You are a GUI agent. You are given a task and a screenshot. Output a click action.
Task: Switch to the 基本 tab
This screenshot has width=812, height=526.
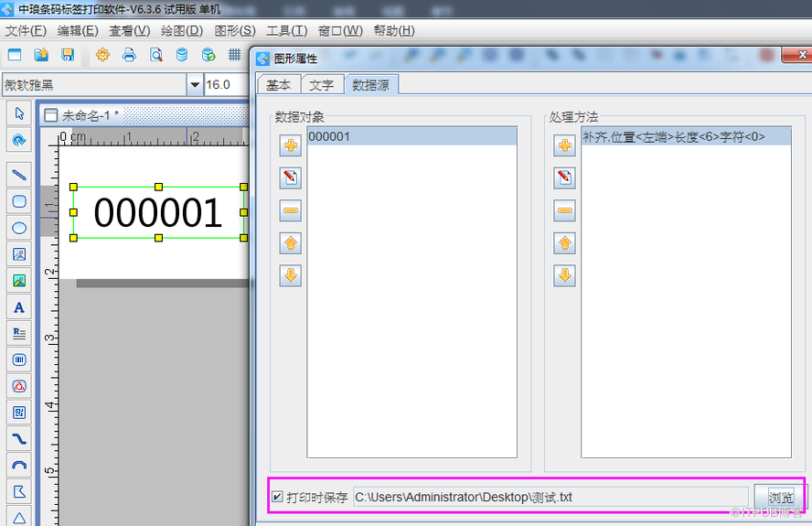tap(278, 85)
